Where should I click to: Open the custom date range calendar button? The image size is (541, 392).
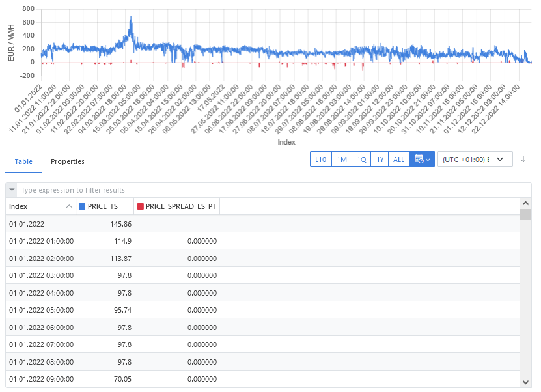421,160
